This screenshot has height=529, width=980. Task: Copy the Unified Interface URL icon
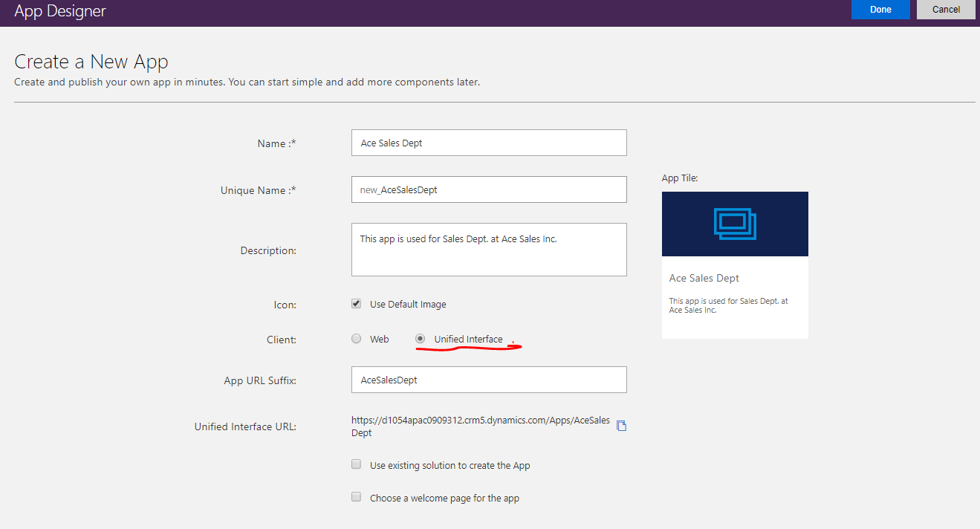(x=622, y=426)
